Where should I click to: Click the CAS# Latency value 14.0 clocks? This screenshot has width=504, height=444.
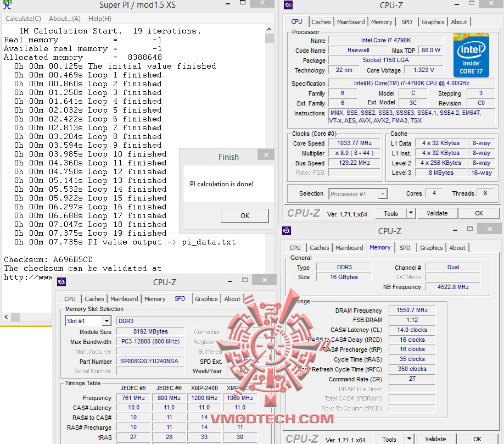tap(412, 330)
